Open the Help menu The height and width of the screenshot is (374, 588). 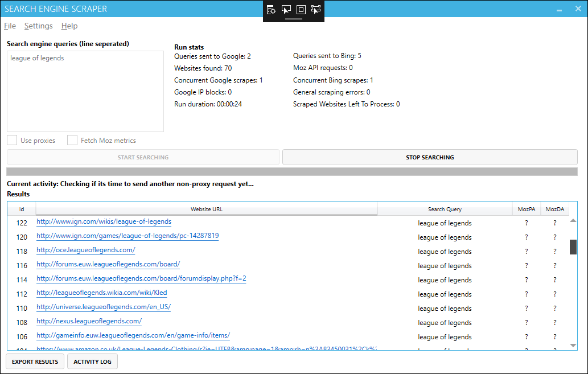pos(69,26)
